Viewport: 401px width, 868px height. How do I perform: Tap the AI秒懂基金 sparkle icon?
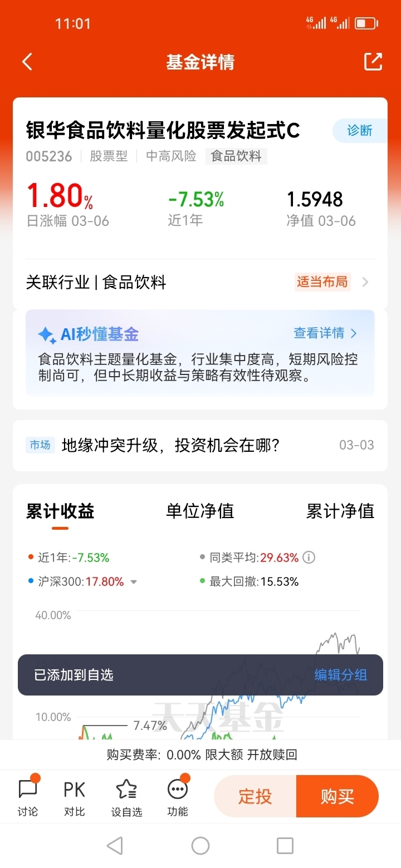point(46,334)
